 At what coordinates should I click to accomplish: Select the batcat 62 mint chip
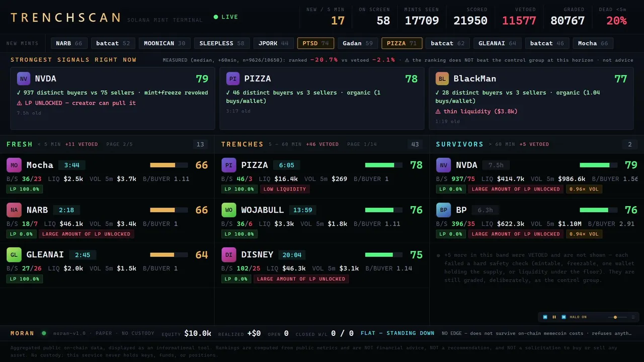[x=448, y=43]
